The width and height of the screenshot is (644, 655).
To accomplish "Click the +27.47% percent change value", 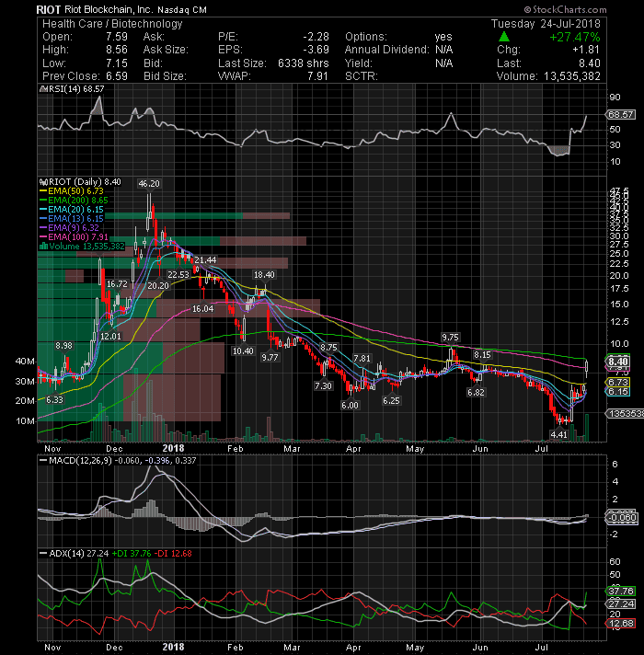I will coord(574,37).
